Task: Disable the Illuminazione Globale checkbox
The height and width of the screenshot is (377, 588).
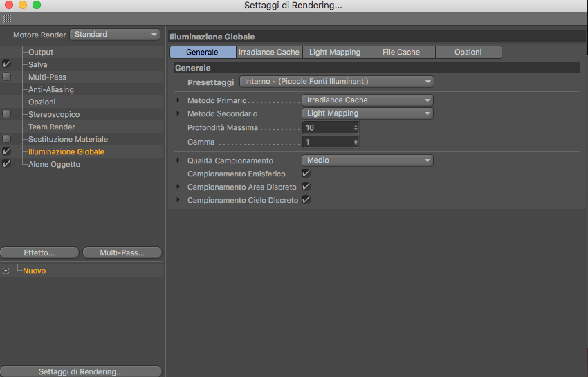Action: tap(6, 151)
